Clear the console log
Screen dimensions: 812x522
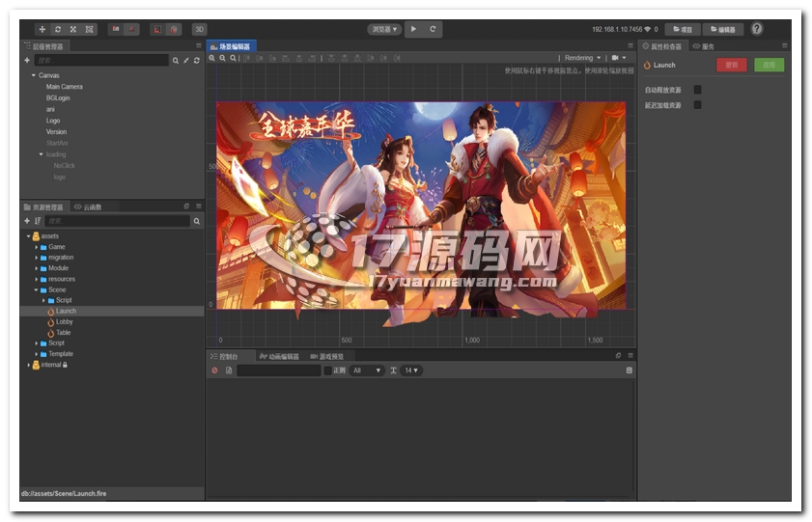[215, 371]
